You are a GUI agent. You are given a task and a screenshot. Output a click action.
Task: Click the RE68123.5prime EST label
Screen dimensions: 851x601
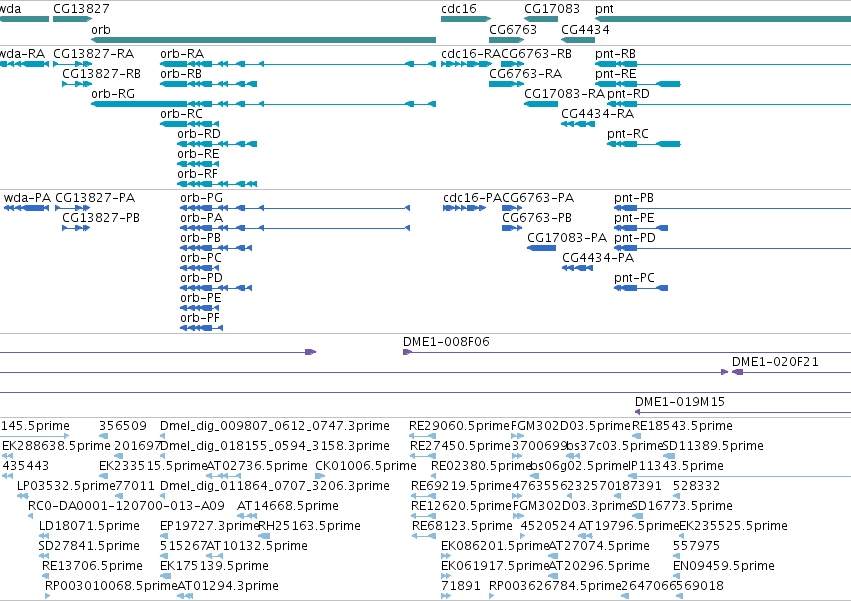pyautogui.click(x=462, y=526)
